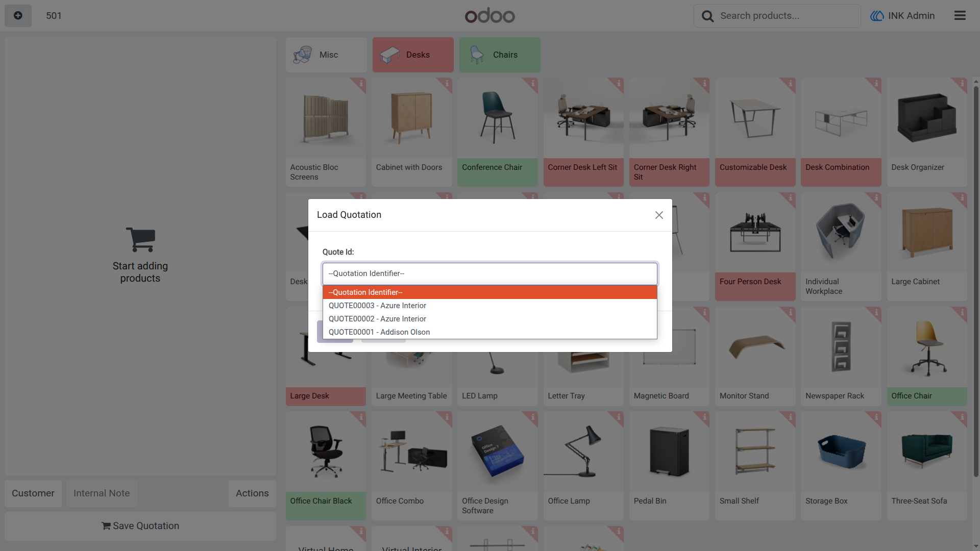Viewport: 980px width, 551px height.
Task: Click the INK Admin user logo
Action: pos(877,16)
